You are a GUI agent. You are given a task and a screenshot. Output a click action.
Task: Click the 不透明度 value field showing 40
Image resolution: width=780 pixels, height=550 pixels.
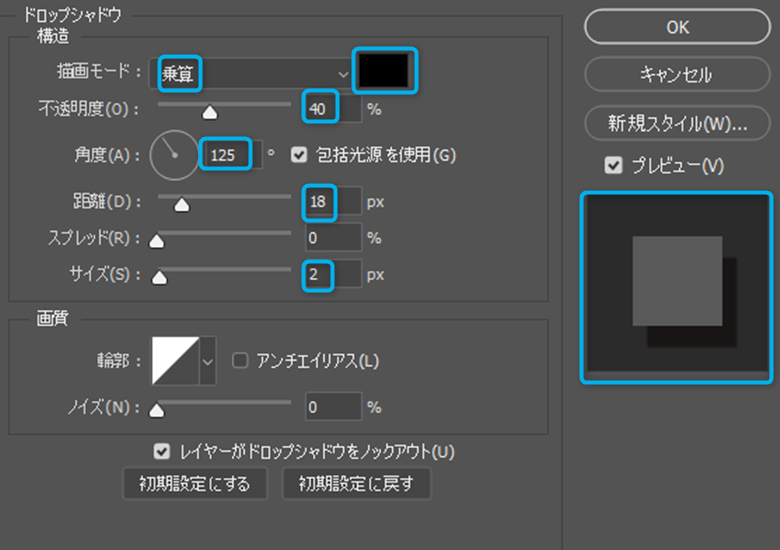click(x=333, y=108)
